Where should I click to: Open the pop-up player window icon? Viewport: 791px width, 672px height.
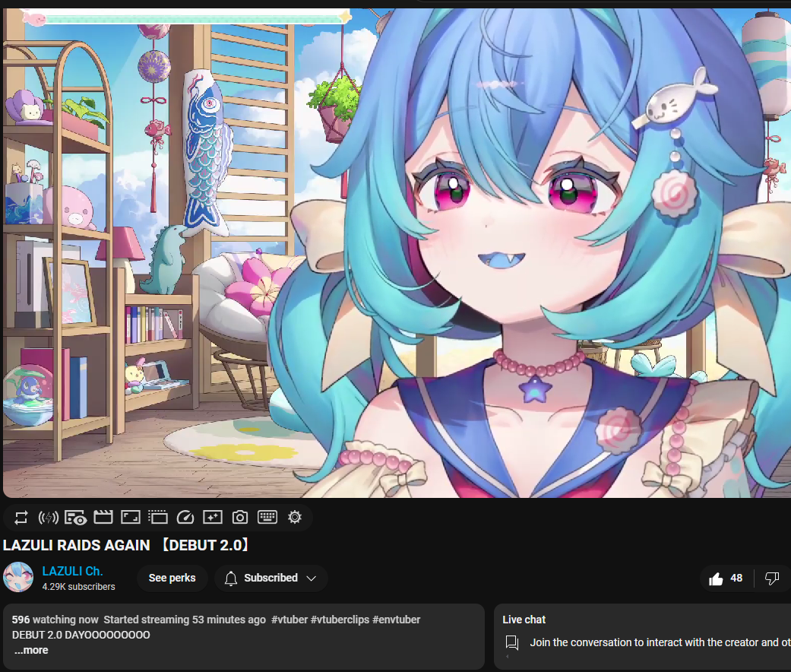(157, 518)
